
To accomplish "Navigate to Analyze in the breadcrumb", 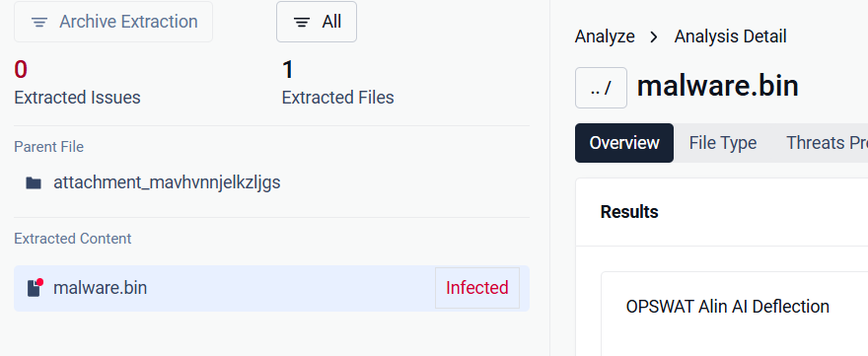I will 605,37.
